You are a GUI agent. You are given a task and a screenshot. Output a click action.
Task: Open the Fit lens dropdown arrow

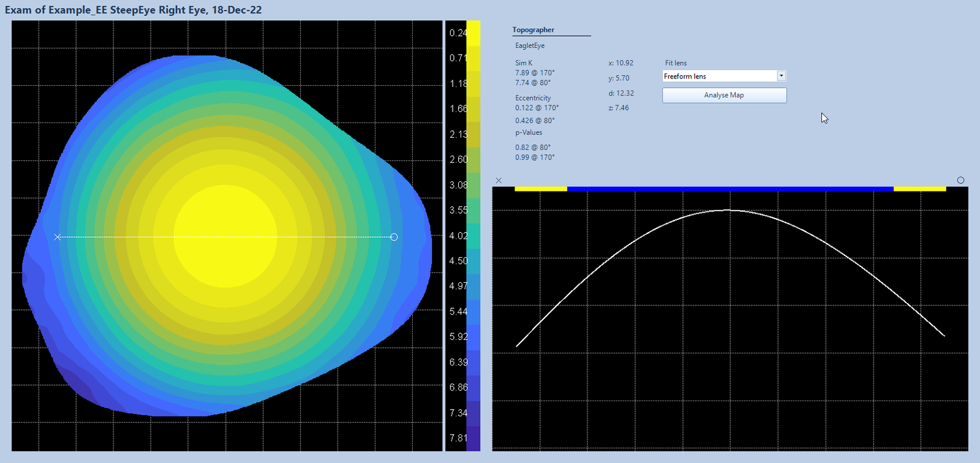(781, 76)
